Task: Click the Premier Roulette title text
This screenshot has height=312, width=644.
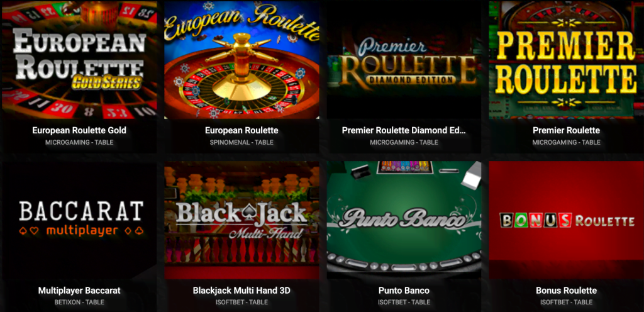Action: point(566,131)
